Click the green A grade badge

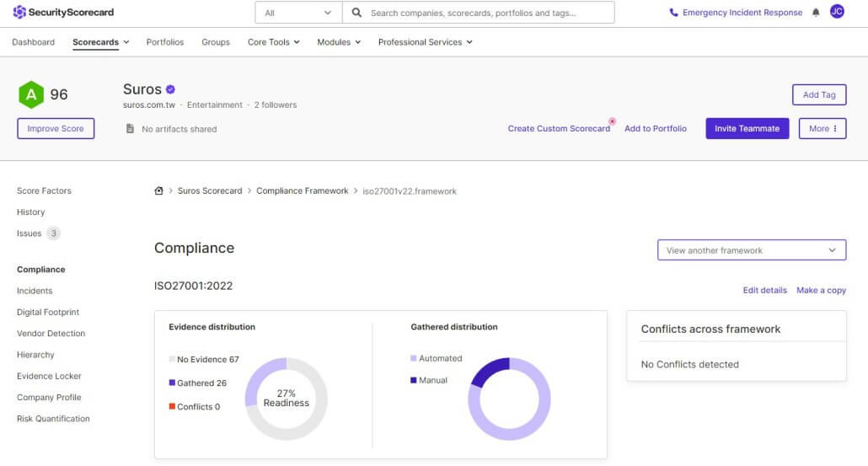(x=31, y=94)
